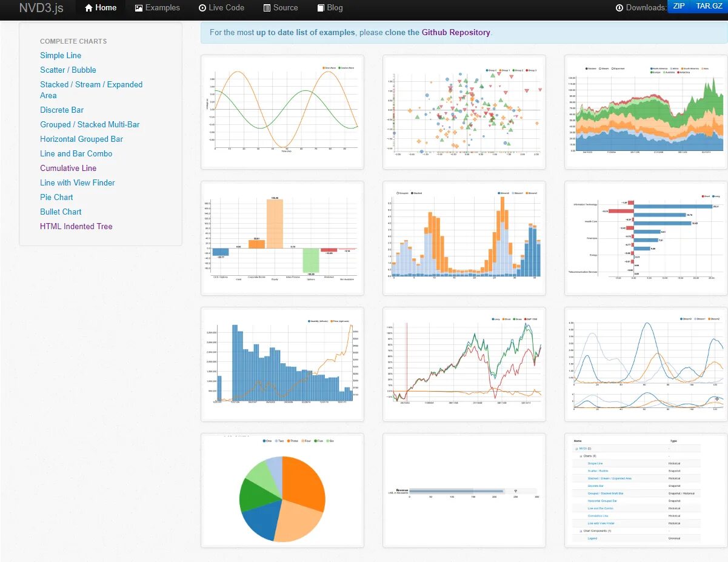The image size is (728, 562).
Task: Open the line and bar combo thumbnail
Action: 282,364
